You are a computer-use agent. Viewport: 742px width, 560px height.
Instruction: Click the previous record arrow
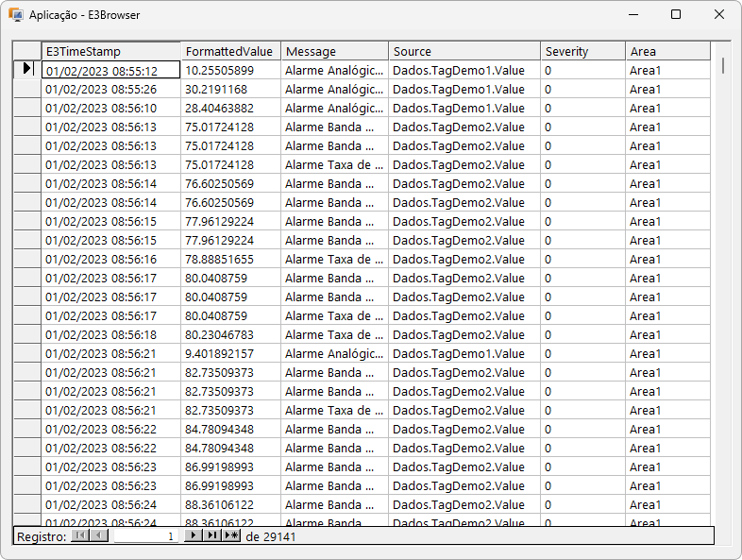[x=100, y=535]
